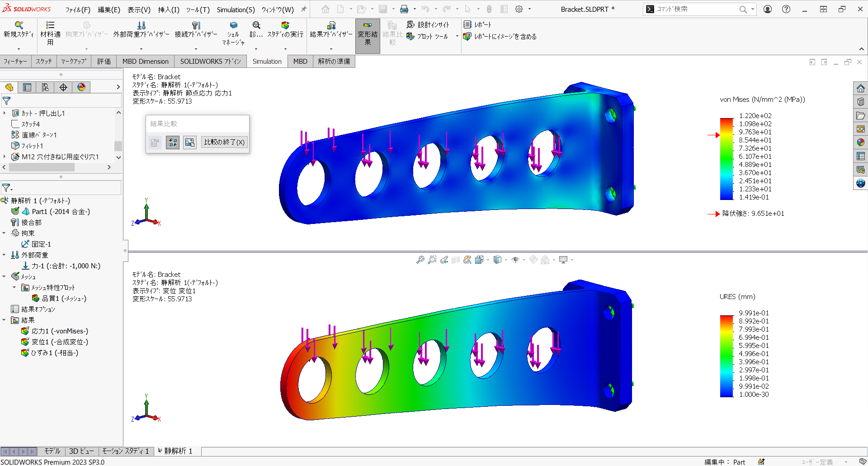Click Previous View in heads-up toolbar
The image size is (868, 466).
(x=444, y=260)
